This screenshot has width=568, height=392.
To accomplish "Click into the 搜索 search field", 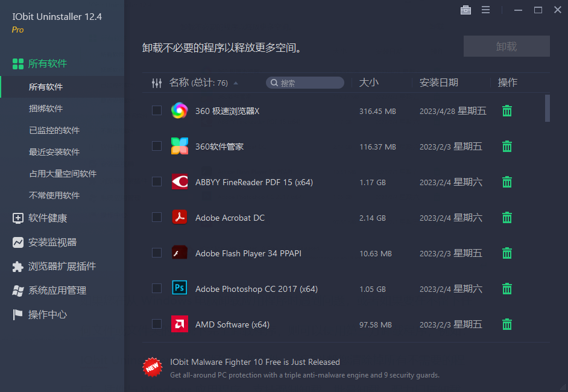I will 305,83.
